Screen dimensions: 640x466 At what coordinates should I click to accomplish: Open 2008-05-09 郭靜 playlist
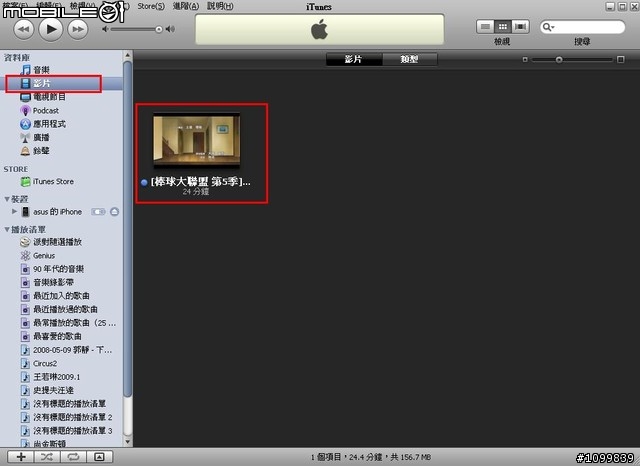click(x=66, y=350)
